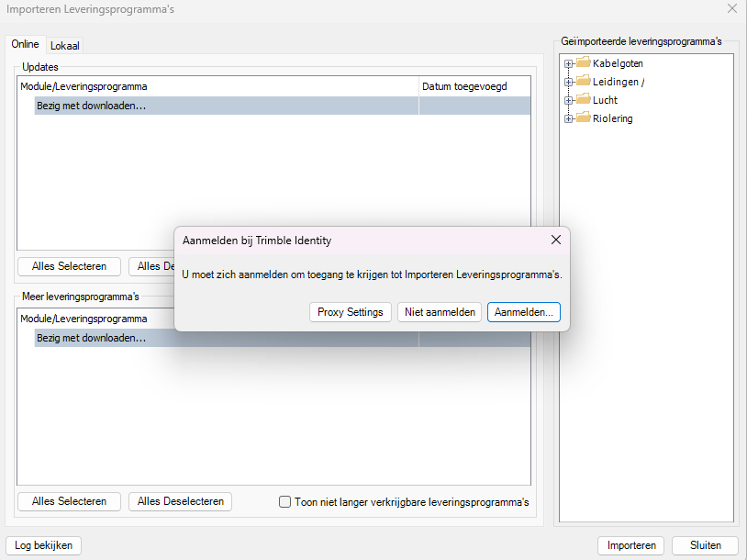The image size is (747, 560).
Task: Expand the Riolering tree node
Action: [568, 118]
